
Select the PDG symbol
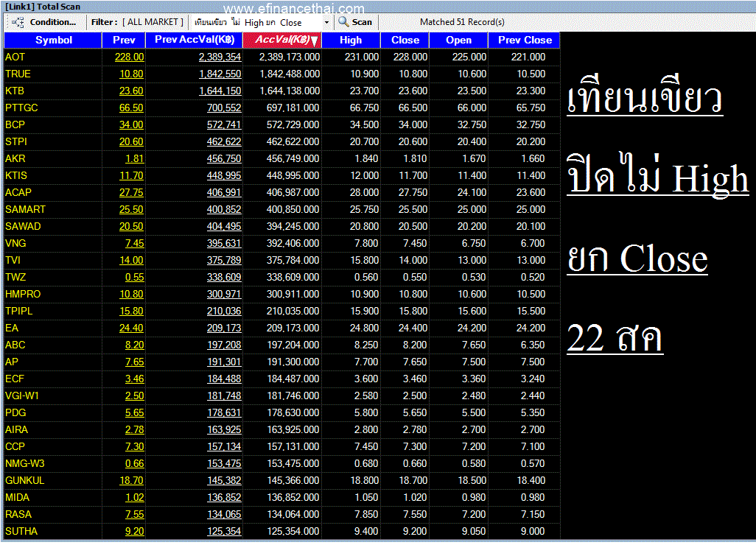pyautogui.click(x=15, y=413)
